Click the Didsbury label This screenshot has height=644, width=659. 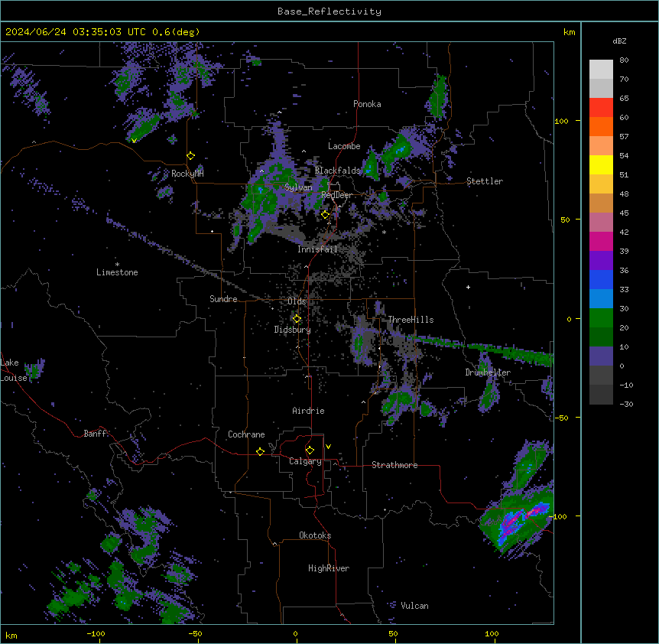293,330
